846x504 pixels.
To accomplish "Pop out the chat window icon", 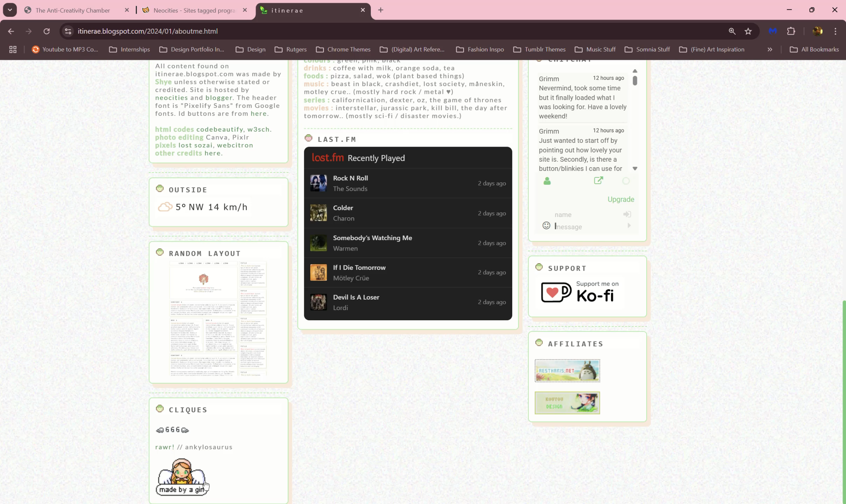I will click(x=598, y=181).
